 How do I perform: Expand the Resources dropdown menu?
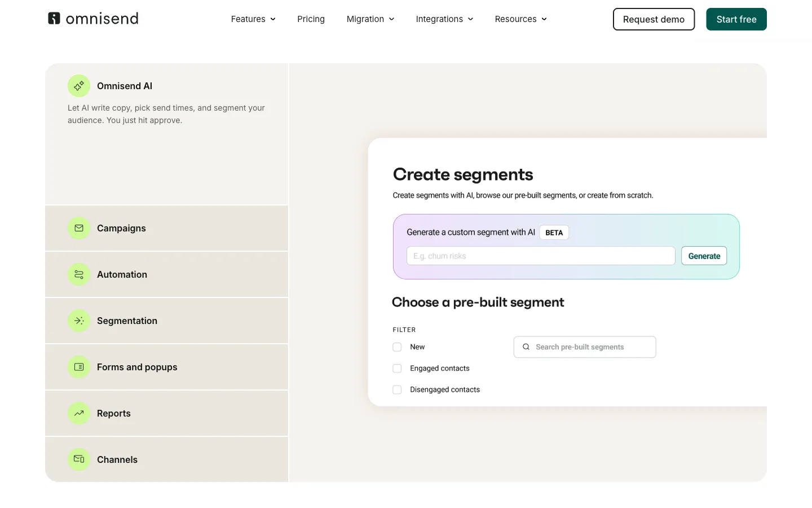coord(520,19)
